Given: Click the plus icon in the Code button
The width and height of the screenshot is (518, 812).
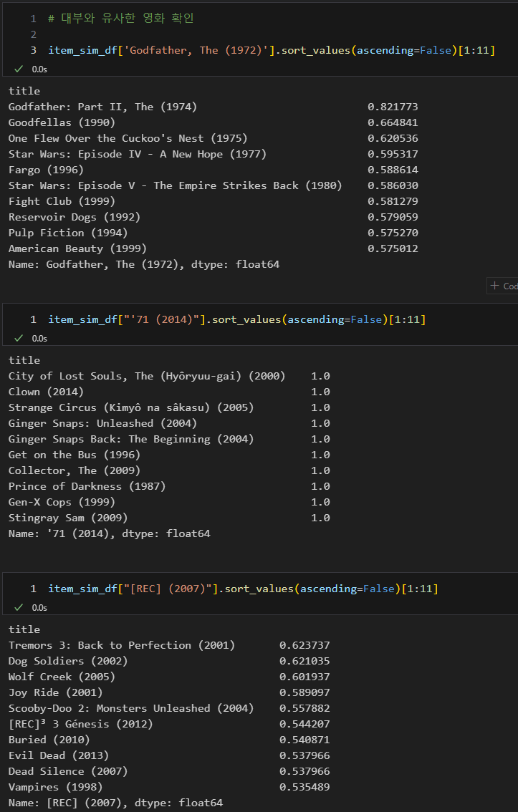Looking at the screenshot, I should [494, 286].
